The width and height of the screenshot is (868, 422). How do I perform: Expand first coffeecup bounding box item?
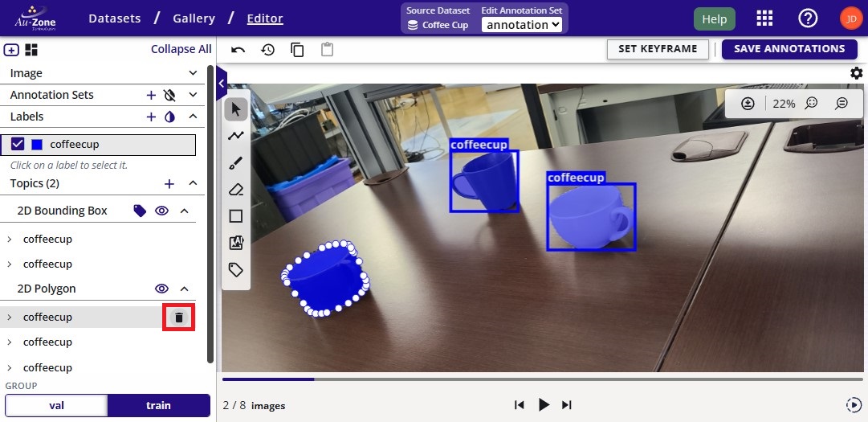[10, 240]
